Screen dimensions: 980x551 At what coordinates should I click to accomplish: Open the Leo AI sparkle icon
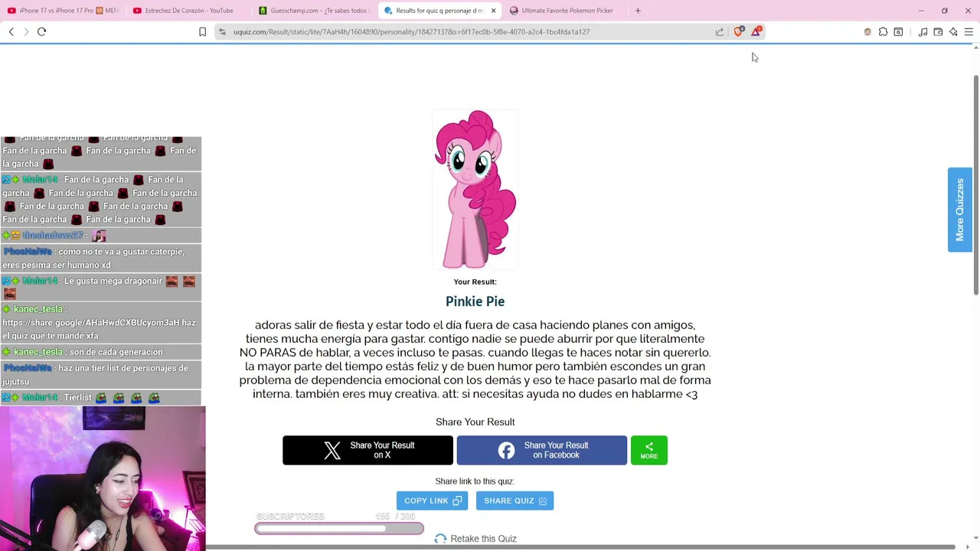pos(953,31)
